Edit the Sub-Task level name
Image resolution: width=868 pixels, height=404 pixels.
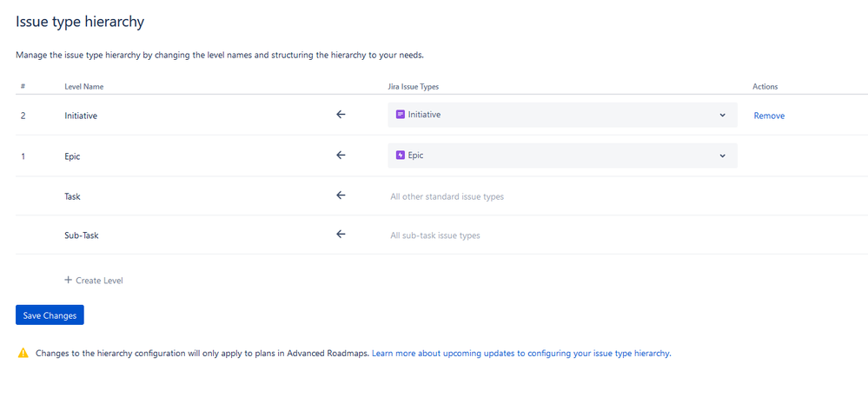(x=82, y=235)
